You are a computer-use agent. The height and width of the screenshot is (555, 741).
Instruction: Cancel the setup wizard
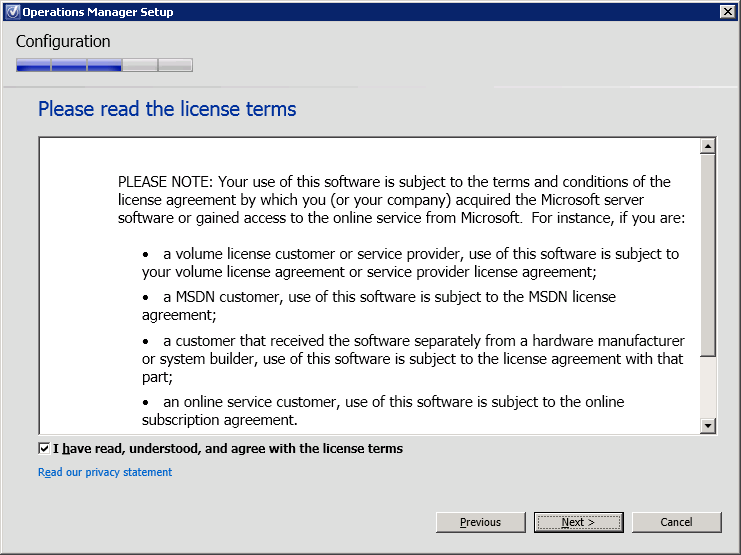pyautogui.click(x=676, y=522)
